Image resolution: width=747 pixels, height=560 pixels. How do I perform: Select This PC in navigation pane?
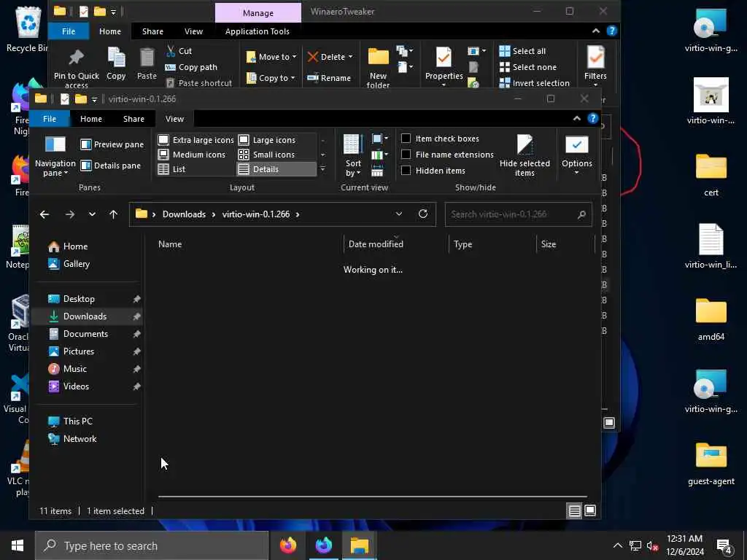point(71,421)
